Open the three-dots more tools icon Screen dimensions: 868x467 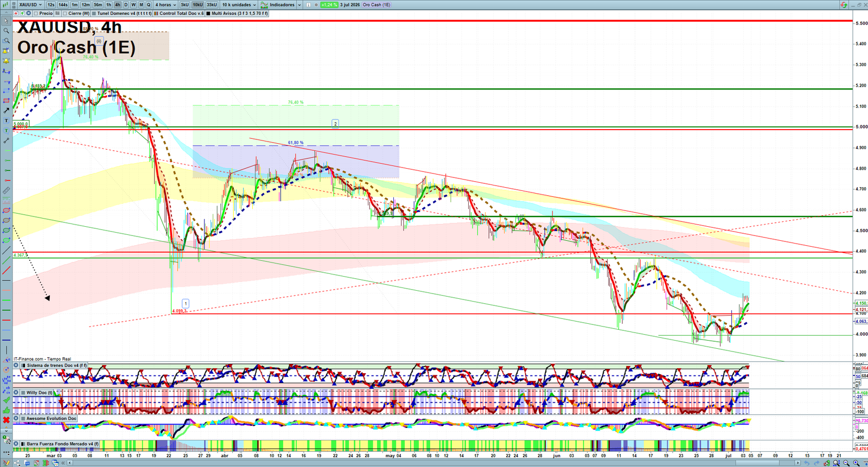[x=6, y=452]
